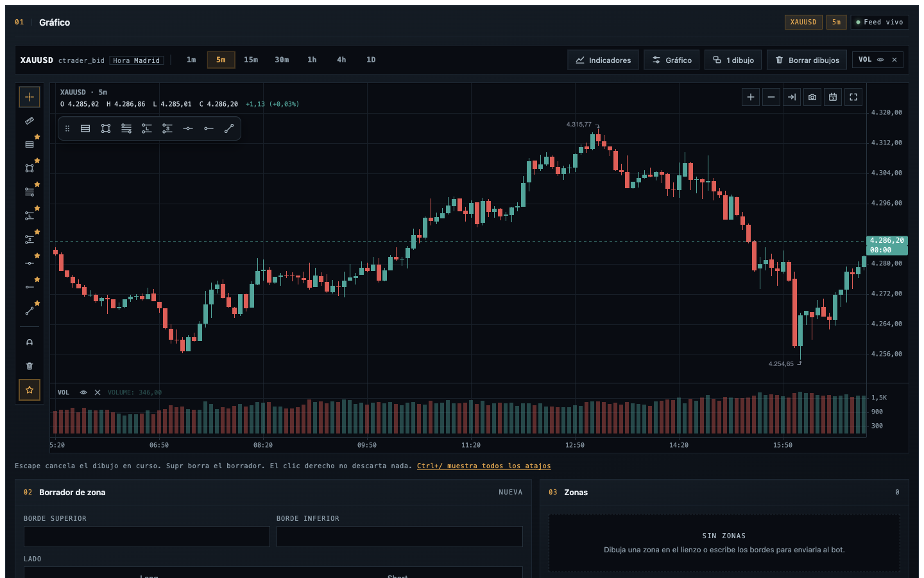
Task: Open the Indicadores panel
Action: click(x=603, y=60)
